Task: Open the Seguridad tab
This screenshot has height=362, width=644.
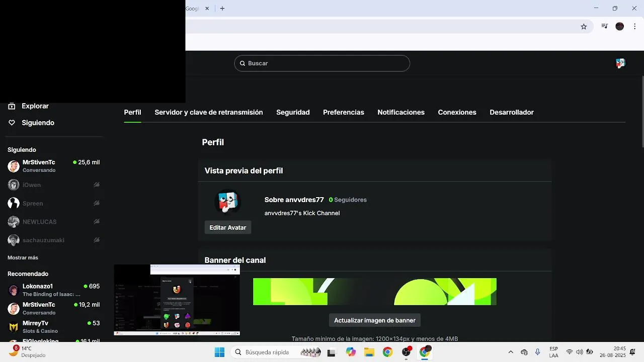Action: coord(293,112)
